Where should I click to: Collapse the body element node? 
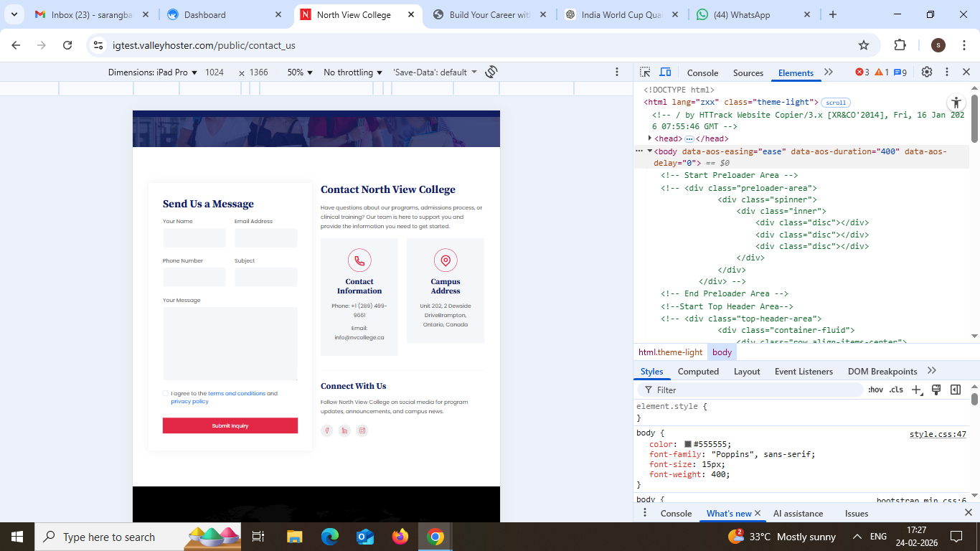pyautogui.click(x=650, y=151)
